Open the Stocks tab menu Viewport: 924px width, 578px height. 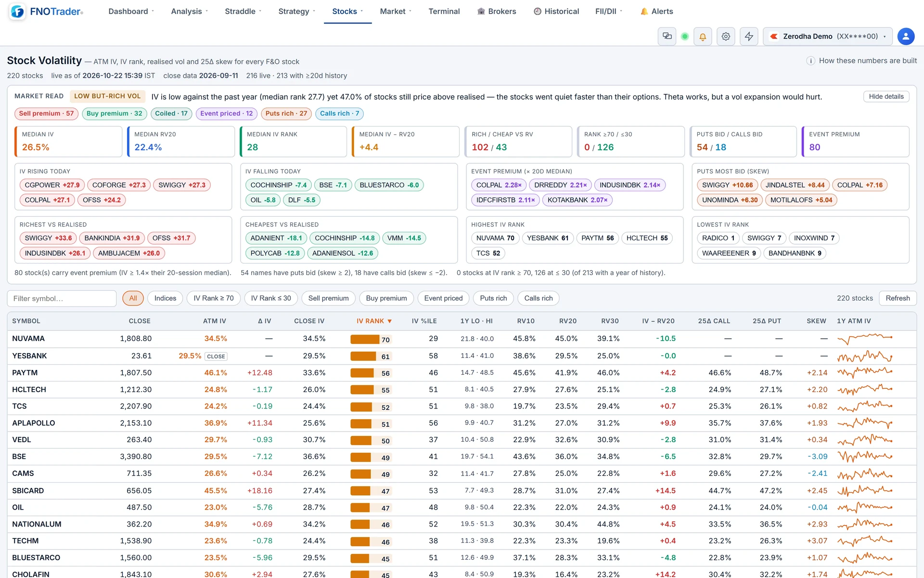pos(347,11)
